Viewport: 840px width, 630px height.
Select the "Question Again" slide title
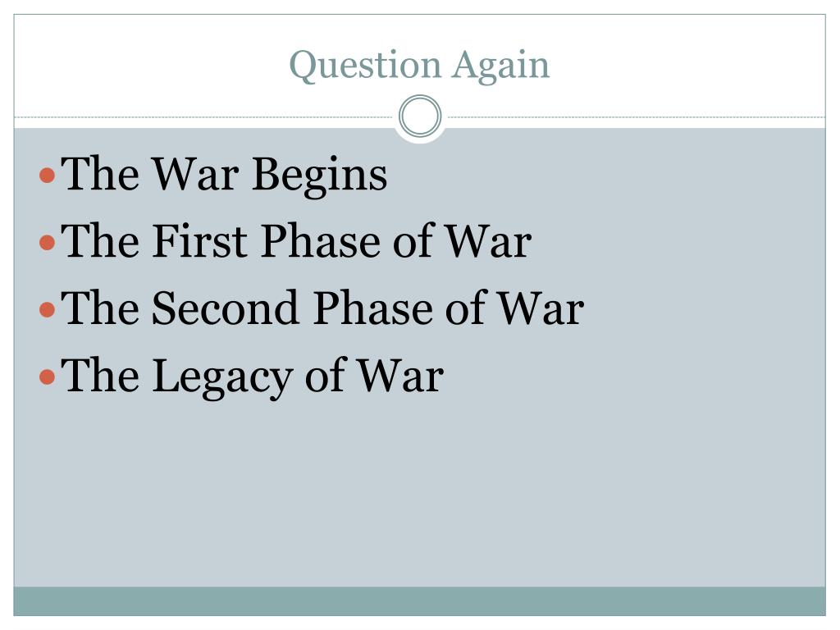419,66
